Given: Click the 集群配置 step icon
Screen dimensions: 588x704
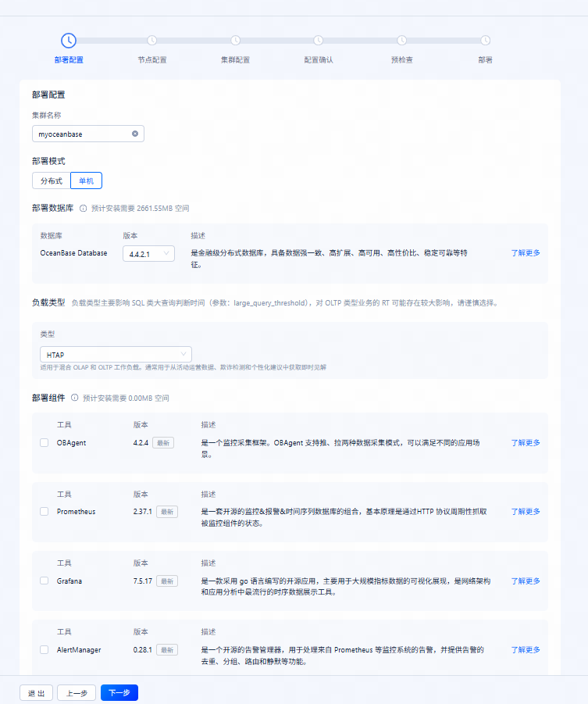Looking at the screenshot, I should (236, 41).
